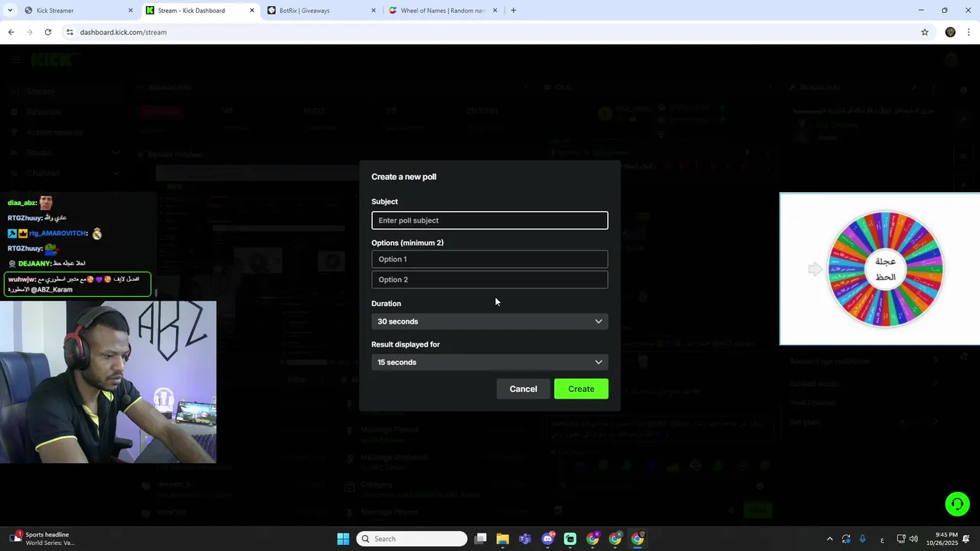Screen dimensions: 980x551
Task: Click the diaa_abz chat username
Action: [22, 203]
